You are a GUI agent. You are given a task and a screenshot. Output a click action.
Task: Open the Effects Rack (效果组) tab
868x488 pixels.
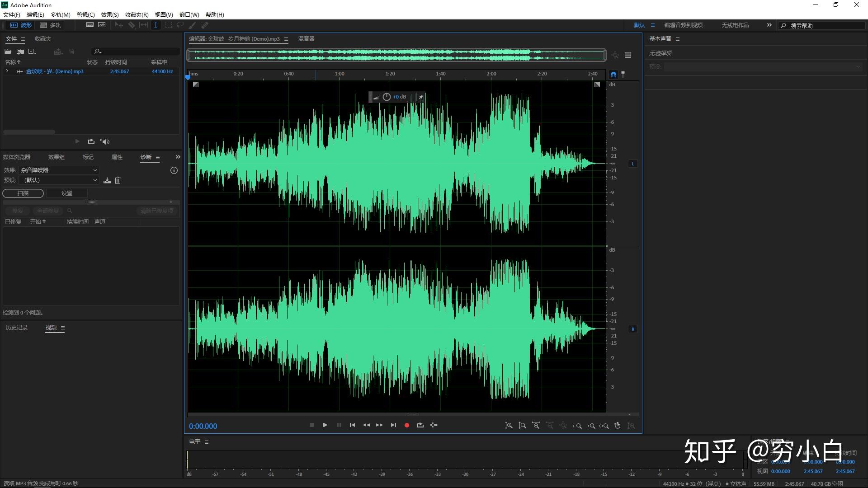tap(57, 157)
